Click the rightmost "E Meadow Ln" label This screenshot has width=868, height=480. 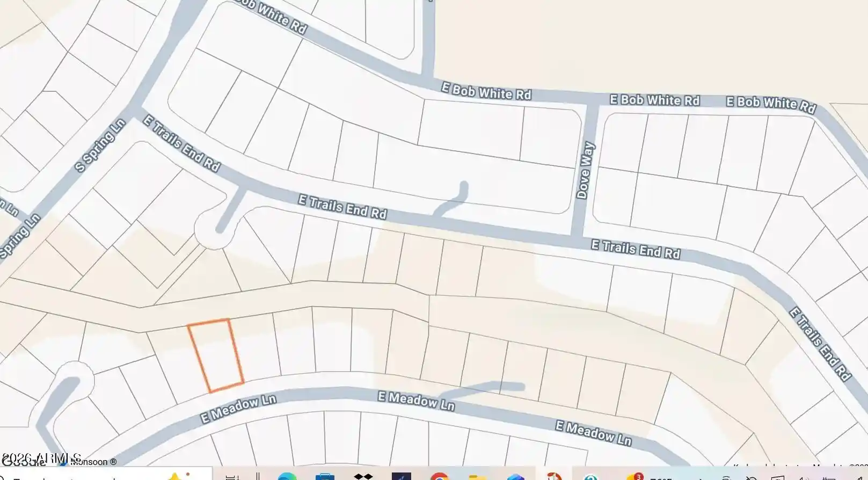593,433
